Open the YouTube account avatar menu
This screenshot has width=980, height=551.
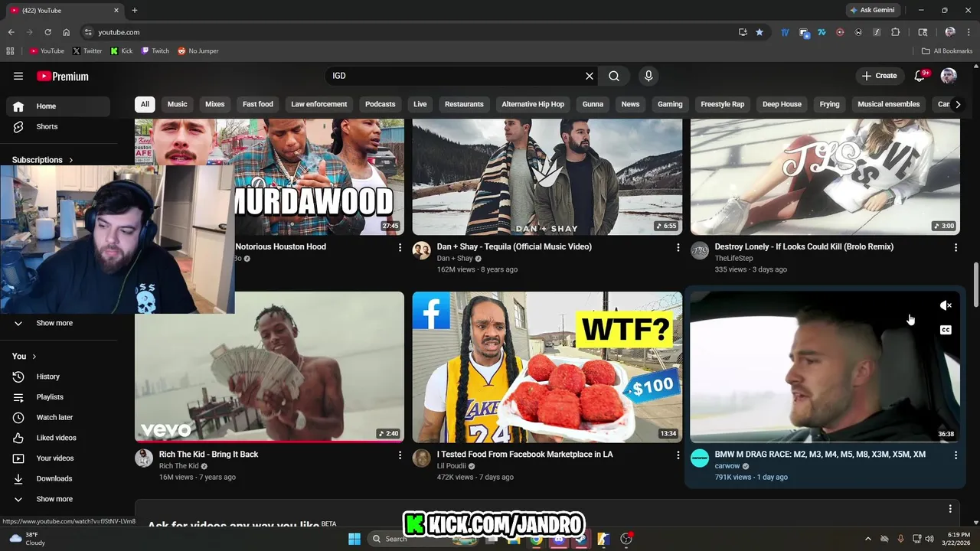tap(949, 76)
